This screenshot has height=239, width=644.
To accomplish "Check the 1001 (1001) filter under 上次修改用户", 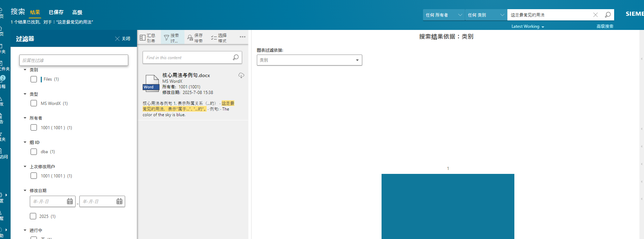I will [34, 176].
